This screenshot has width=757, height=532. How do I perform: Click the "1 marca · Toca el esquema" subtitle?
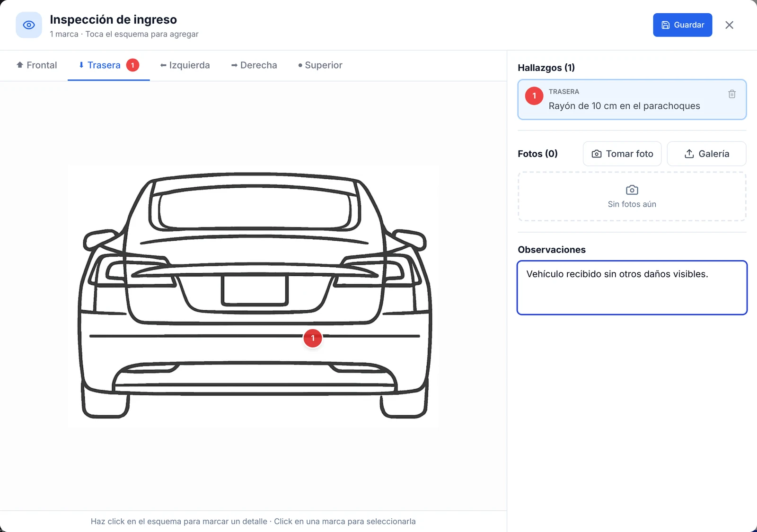124,34
